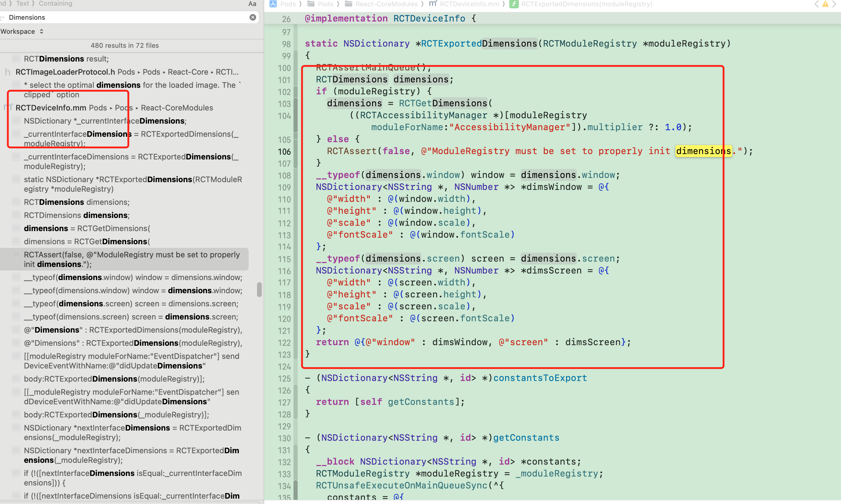Screen dimensions: 841x504
Task: Open RCTDeviceInfo.mm breadcrumb item in jump bar
Action: pos(469,4)
